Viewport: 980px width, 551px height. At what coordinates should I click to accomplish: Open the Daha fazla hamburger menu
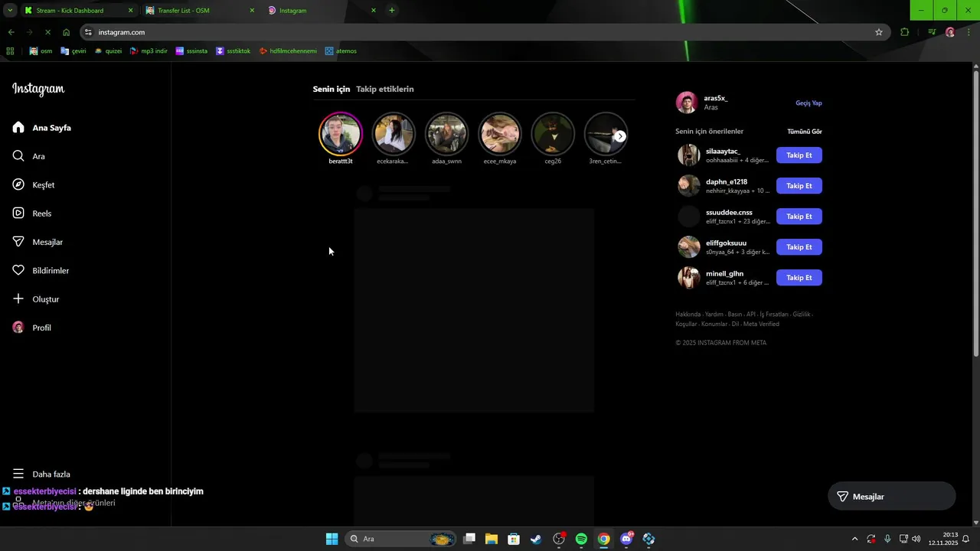(18, 474)
